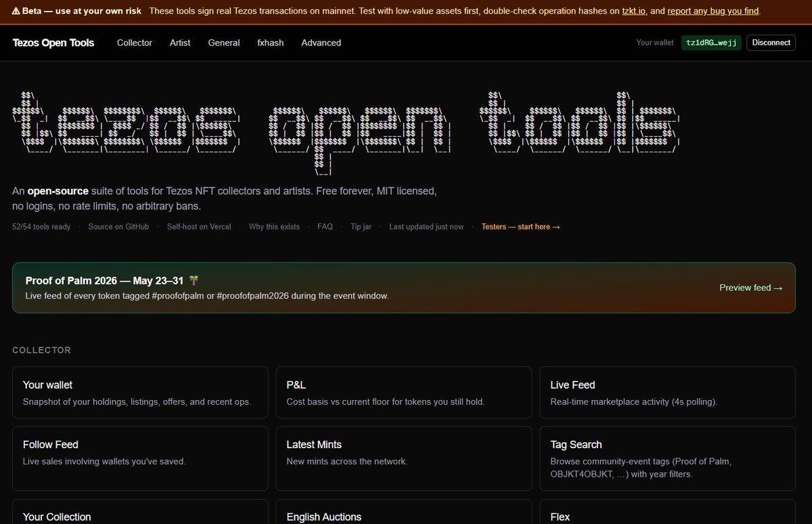
Task: Open the English Auctions tool card
Action: [404, 512]
